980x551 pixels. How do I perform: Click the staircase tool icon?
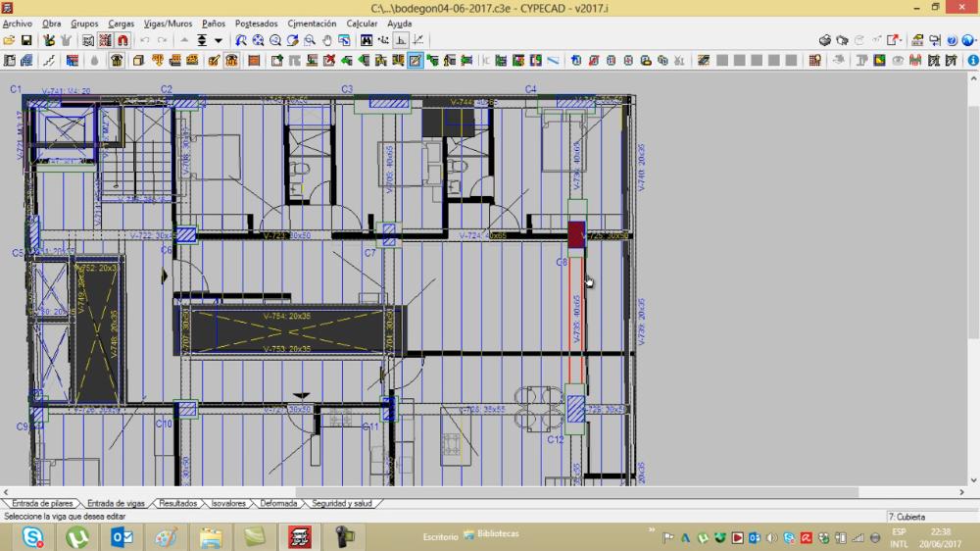pyautogui.click(x=49, y=61)
